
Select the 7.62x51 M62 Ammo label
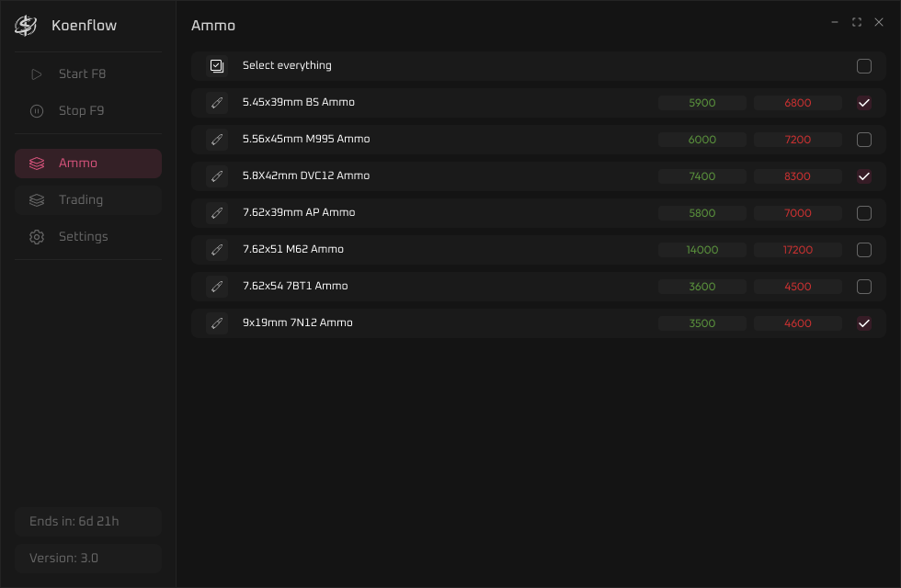[293, 249]
